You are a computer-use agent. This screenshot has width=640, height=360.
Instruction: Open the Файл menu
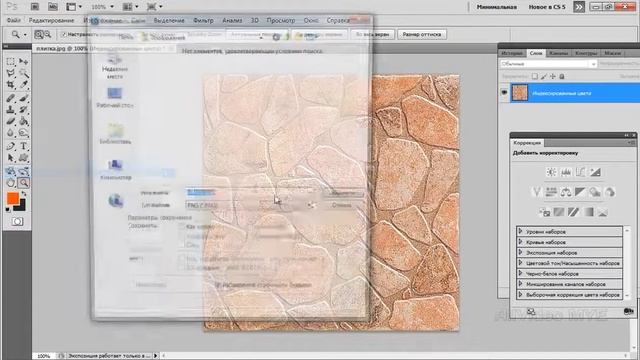13,20
